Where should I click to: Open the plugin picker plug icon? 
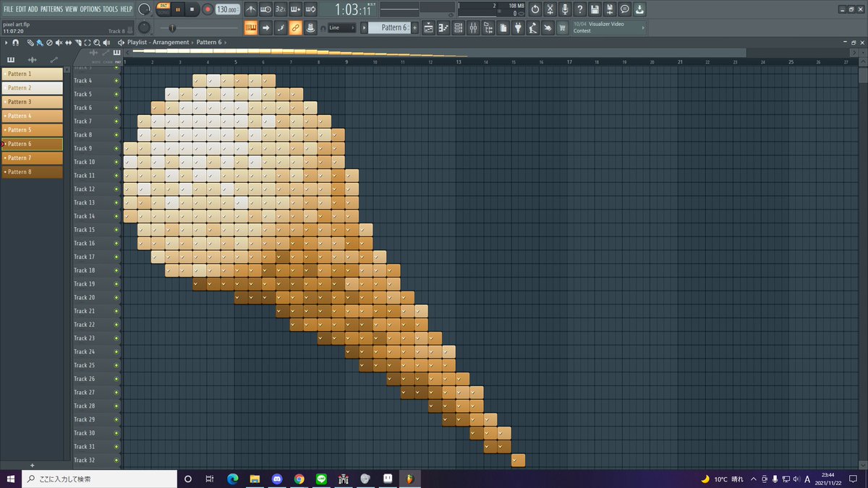pos(518,28)
